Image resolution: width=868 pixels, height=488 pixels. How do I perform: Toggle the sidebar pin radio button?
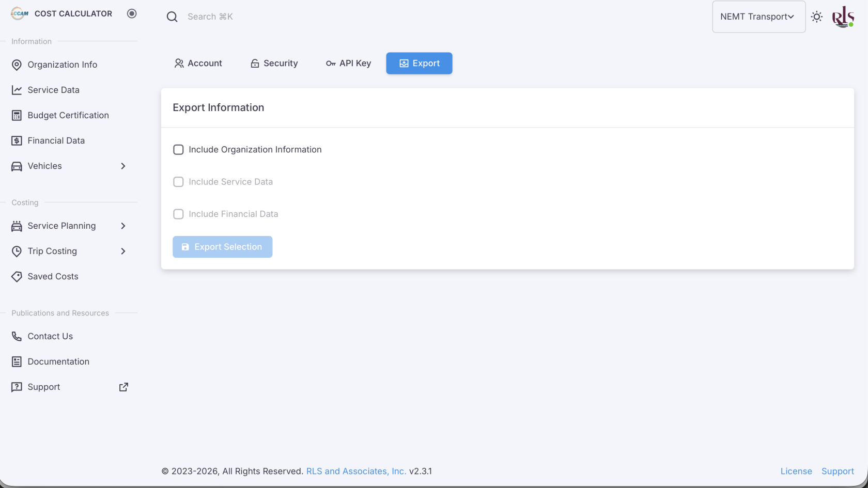(x=132, y=13)
